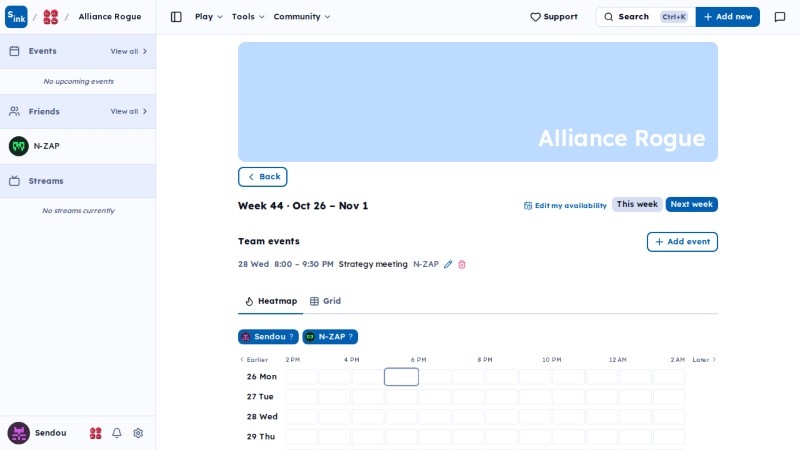Click Strategy meeting event title
This screenshot has height=450, width=800.
coord(373,264)
